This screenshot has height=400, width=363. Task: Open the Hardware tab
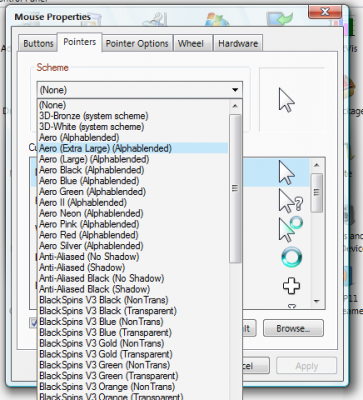pos(238,43)
